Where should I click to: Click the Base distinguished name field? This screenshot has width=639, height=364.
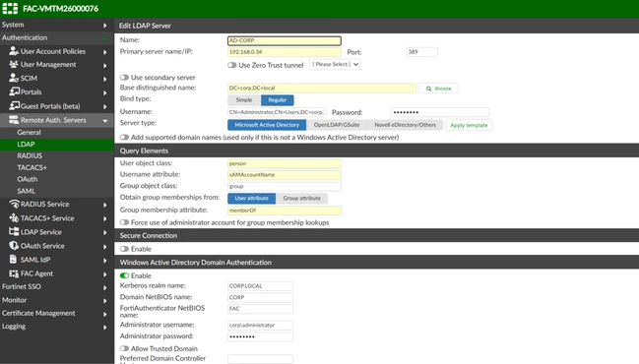[x=322, y=88]
